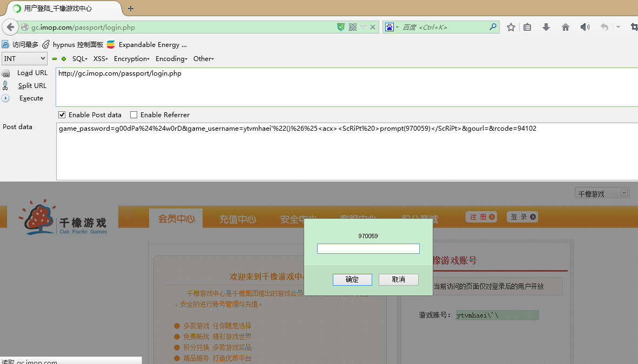Click the screenshot crop icon
This screenshot has height=364, width=638.
click(634, 27)
